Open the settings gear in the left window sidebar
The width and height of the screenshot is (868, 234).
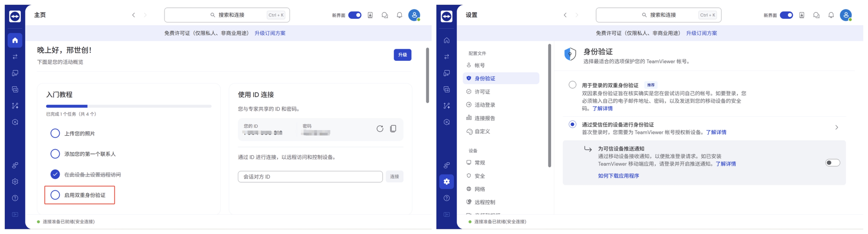pyautogui.click(x=15, y=182)
